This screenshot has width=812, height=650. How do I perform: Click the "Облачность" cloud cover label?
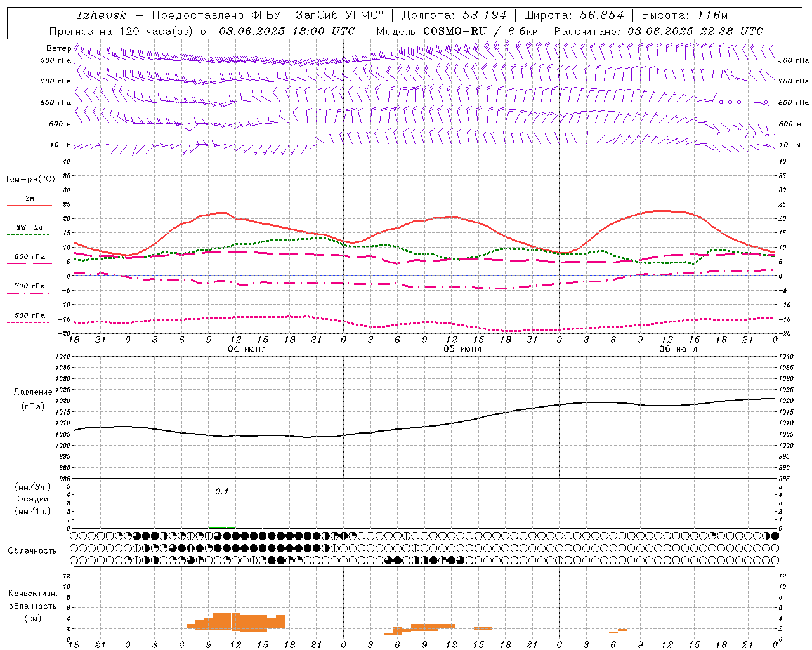tap(32, 551)
